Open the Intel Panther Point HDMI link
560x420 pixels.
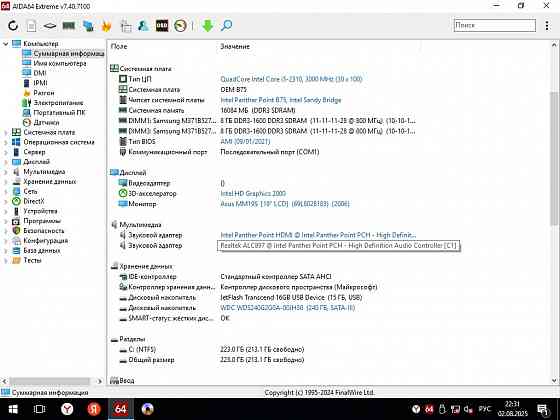click(x=318, y=235)
